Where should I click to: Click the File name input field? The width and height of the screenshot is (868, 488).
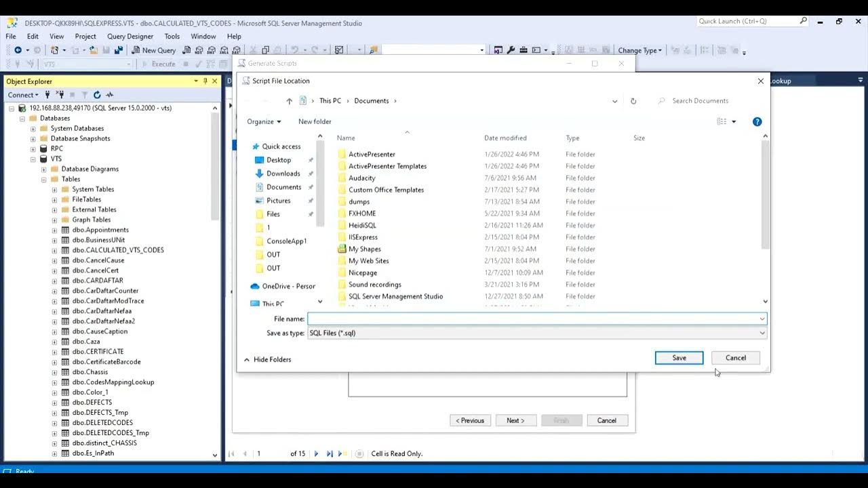click(x=537, y=319)
